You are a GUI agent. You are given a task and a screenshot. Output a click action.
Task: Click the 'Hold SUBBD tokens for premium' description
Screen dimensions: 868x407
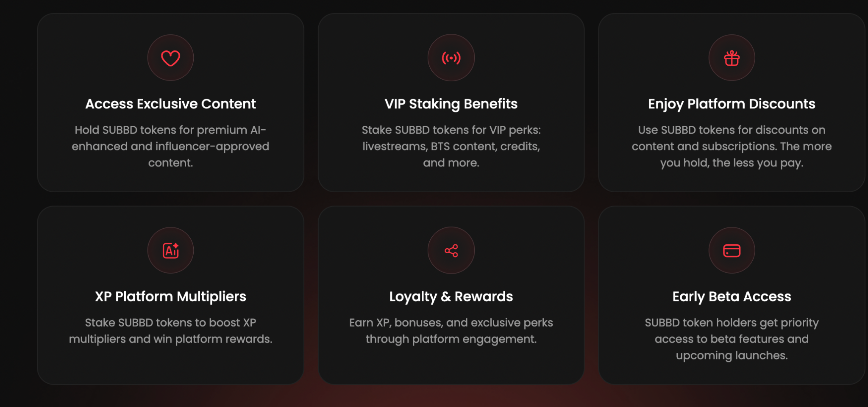point(170,146)
